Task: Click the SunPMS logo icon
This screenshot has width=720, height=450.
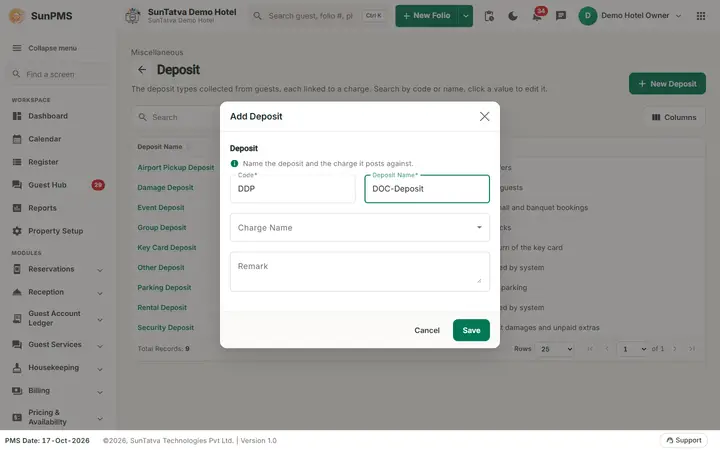Action: 17,16
